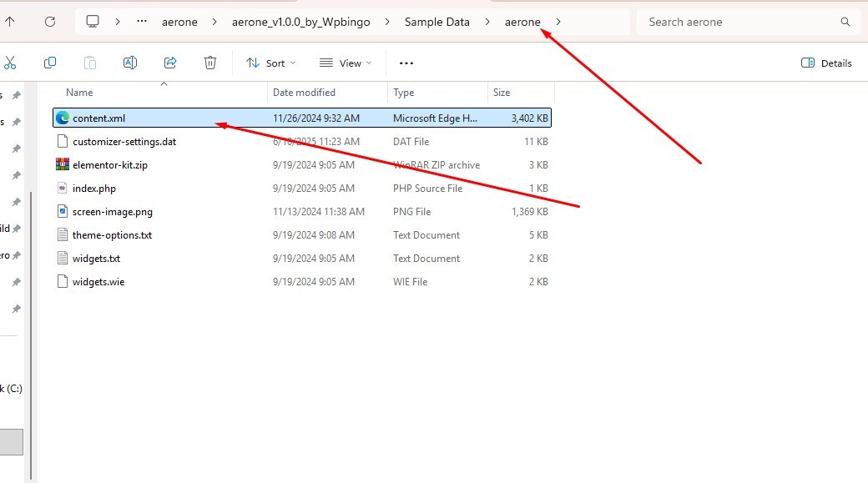Click the image icon of screen-image.png
868x483 pixels.
pyautogui.click(x=63, y=211)
